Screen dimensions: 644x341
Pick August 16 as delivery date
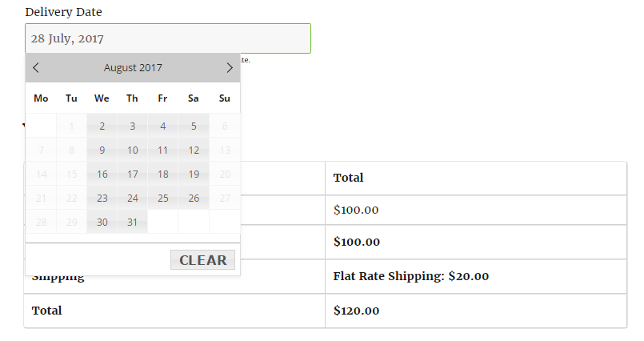[102, 174]
